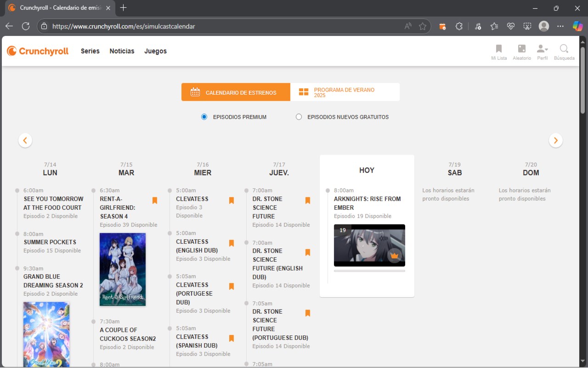Open the Aleatorio dice icon
This screenshot has height=368, width=588.
522,52
